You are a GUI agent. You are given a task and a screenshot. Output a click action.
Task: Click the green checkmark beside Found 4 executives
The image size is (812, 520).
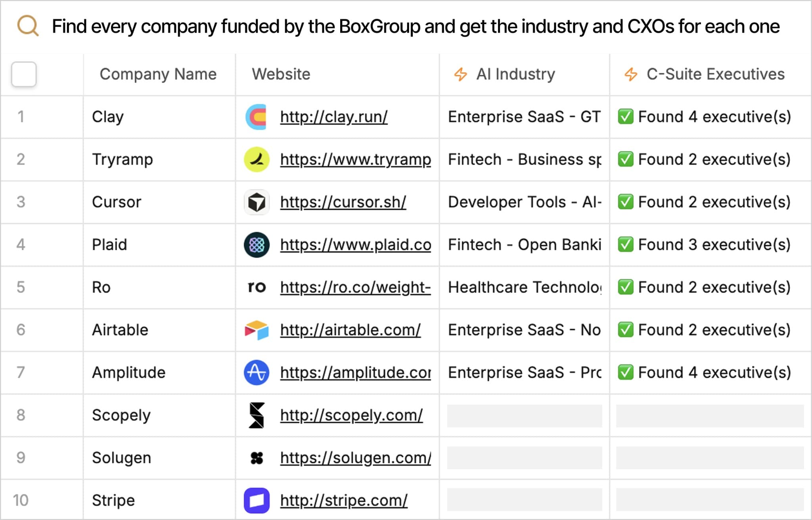coord(626,117)
